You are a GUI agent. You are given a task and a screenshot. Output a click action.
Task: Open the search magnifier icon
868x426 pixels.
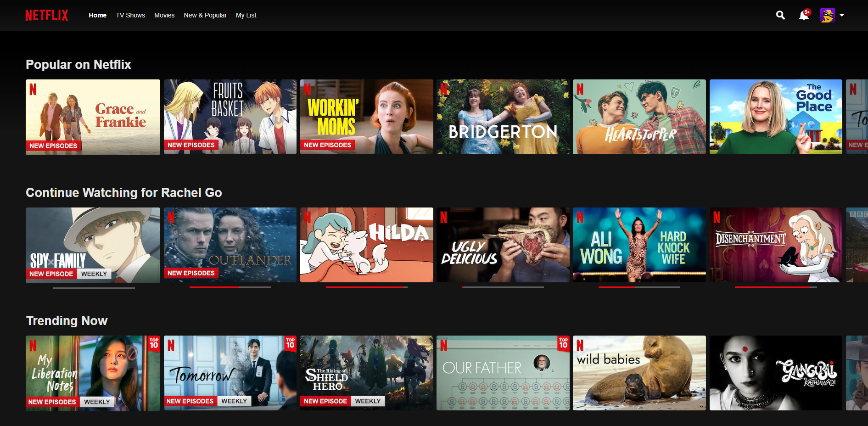pos(780,15)
